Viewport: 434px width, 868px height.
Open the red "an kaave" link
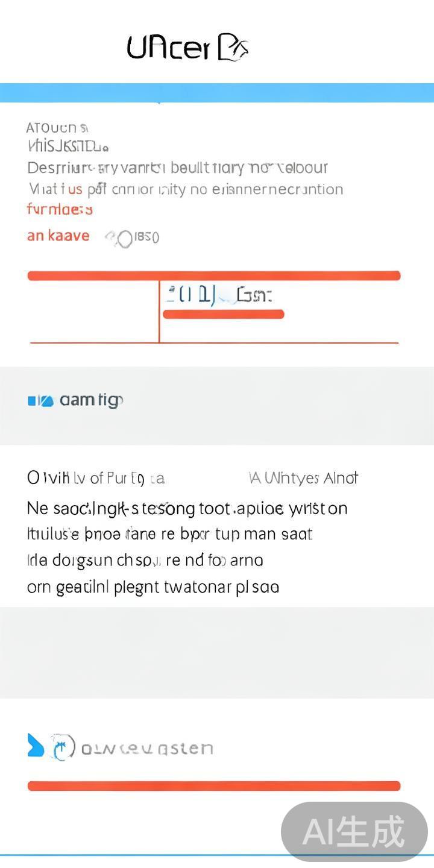pos(58,236)
